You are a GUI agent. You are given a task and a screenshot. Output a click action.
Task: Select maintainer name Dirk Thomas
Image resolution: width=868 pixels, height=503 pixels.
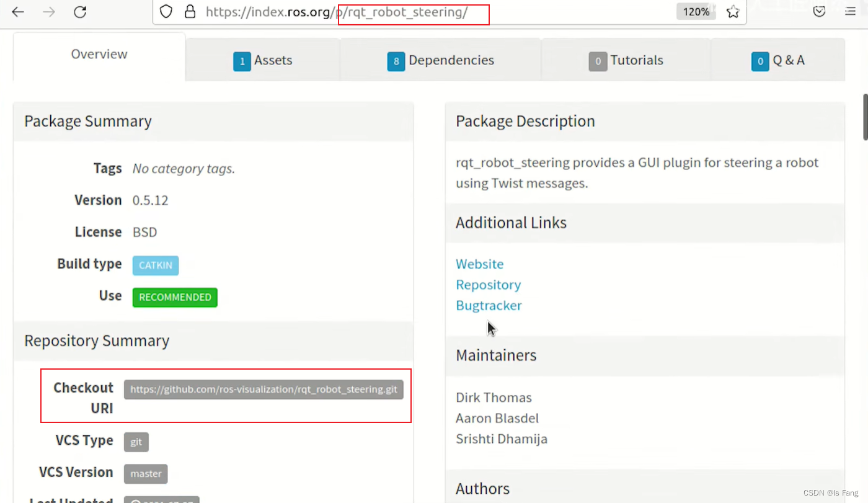(494, 398)
